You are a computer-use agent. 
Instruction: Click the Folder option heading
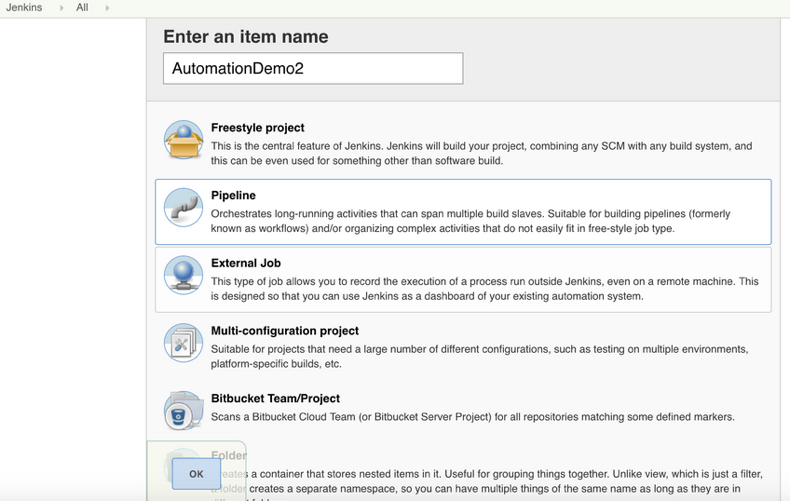tap(229, 456)
